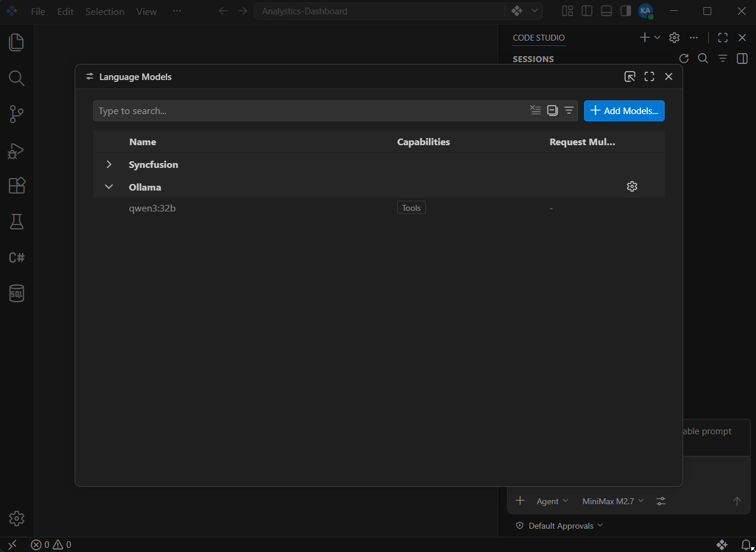Refresh the Sessions list

point(684,59)
